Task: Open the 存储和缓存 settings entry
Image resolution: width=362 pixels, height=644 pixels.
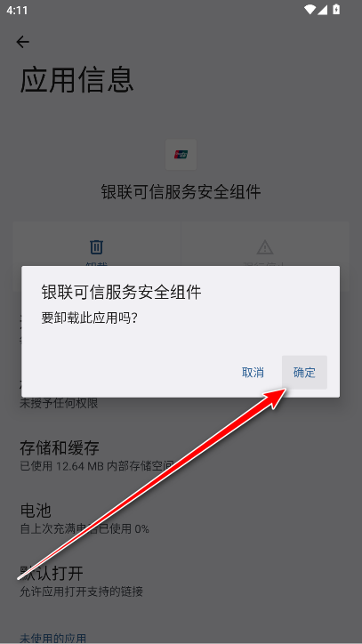Action: click(181, 455)
